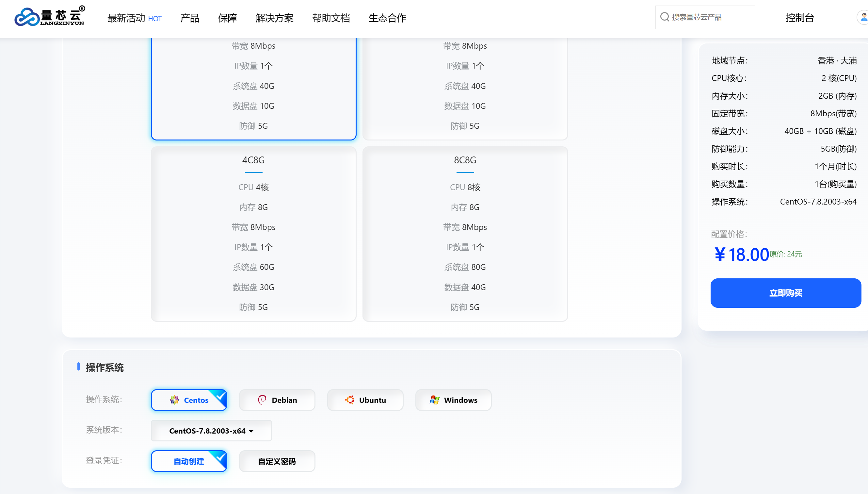Expand the CentOS-7.8.2003-x64 version dropdown
Screen dimensions: 868x494
pos(211,431)
